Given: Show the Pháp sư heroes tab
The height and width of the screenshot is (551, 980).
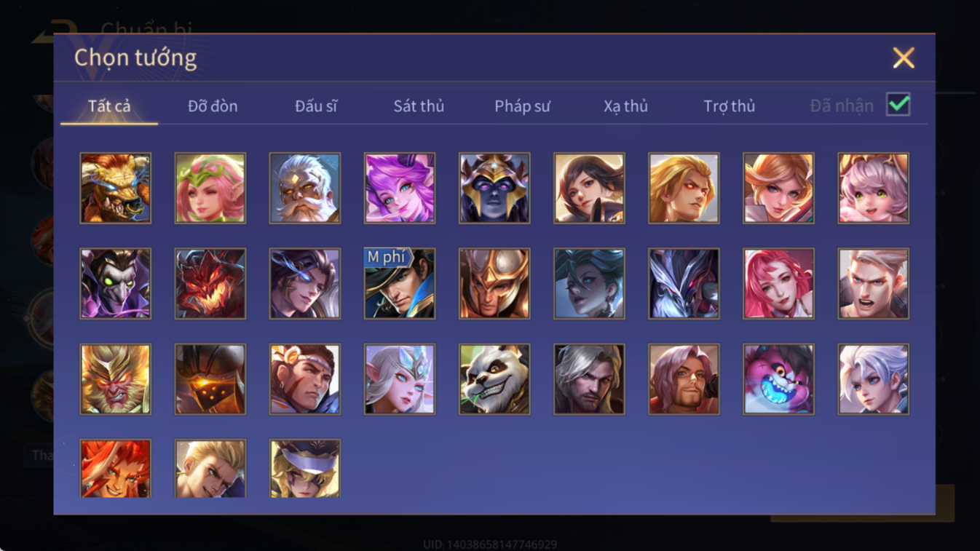Looking at the screenshot, I should point(522,106).
